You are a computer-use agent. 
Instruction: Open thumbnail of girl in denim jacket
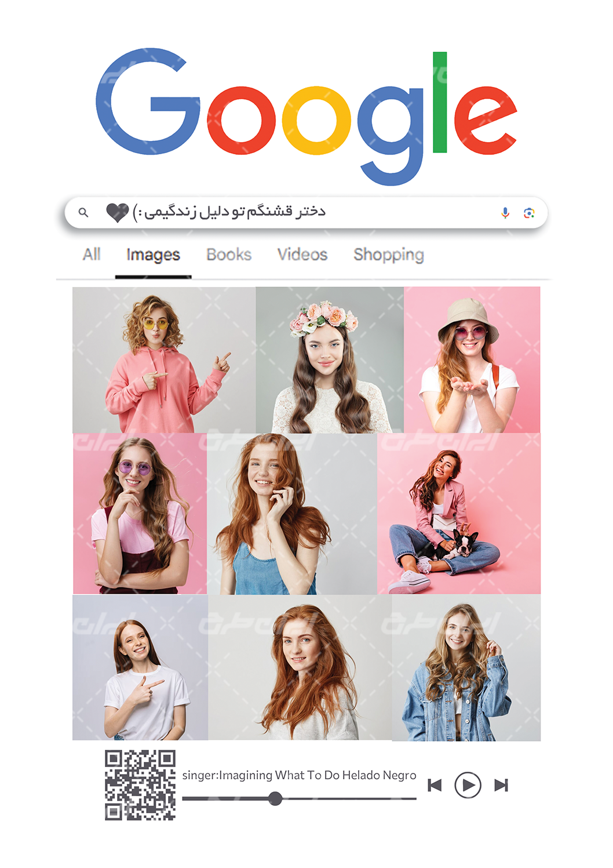(466, 667)
